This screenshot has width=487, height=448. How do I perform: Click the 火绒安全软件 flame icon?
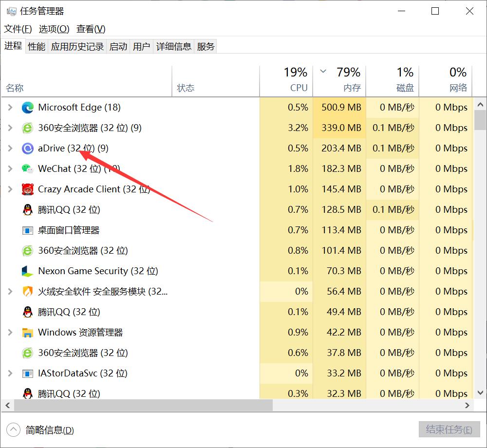point(27,291)
